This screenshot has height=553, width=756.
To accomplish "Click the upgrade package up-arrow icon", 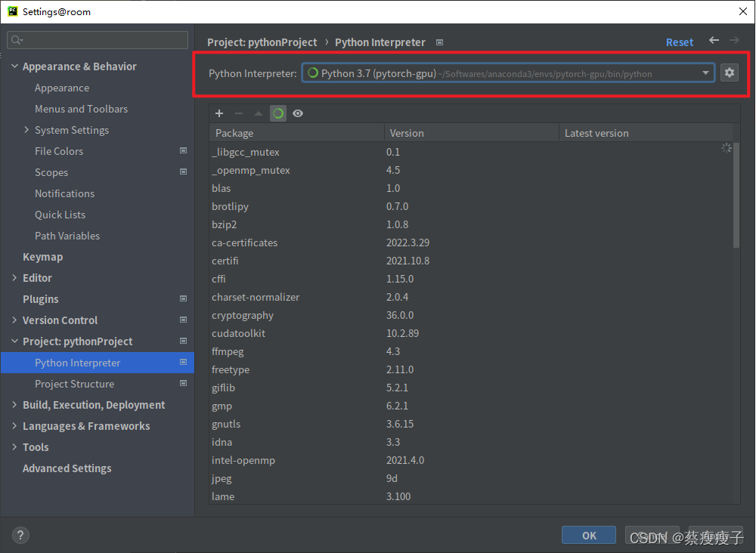I will (x=259, y=113).
